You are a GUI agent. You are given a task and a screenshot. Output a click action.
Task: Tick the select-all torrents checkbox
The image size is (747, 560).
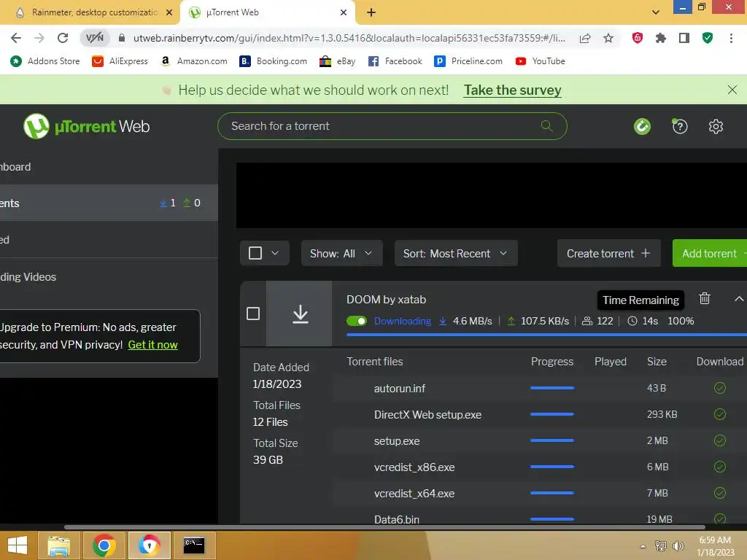pos(255,253)
